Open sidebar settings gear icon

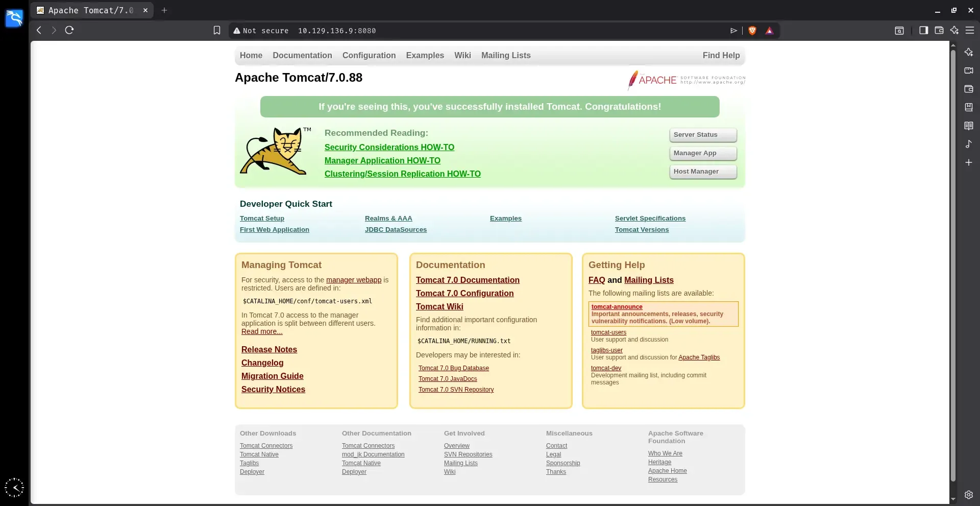tap(969, 495)
